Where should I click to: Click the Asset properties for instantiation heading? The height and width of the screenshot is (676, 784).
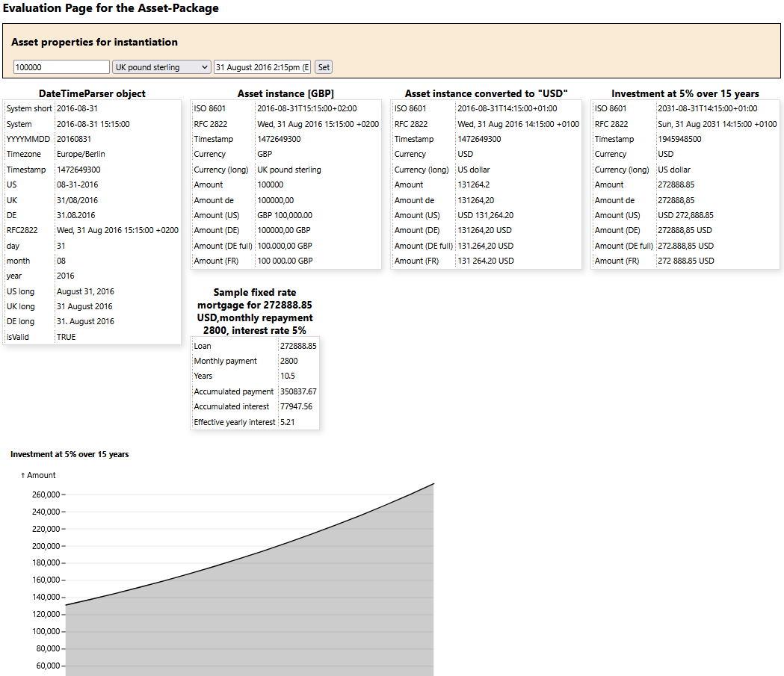pyautogui.click(x=95, y=42)
